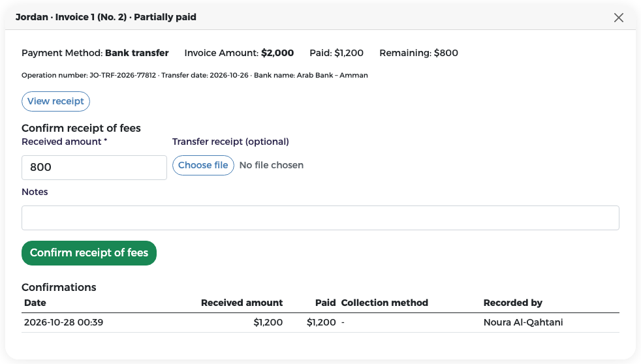Focus the Notes text field
Viewport: 641px width, 364px height.
(x=320, y=218)
